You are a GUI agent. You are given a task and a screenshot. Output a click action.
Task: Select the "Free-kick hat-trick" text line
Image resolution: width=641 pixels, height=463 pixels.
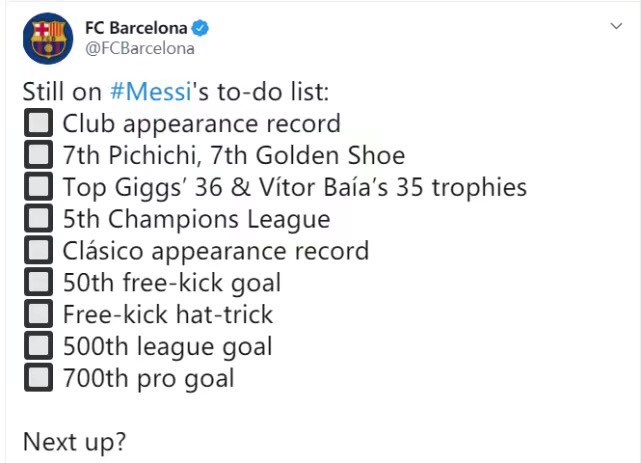pos(167,315)
